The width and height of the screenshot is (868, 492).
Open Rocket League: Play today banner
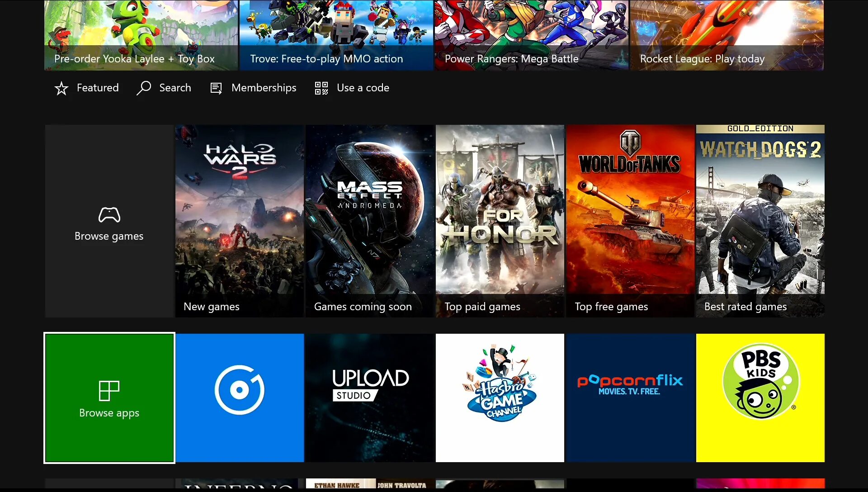[726, 35]
